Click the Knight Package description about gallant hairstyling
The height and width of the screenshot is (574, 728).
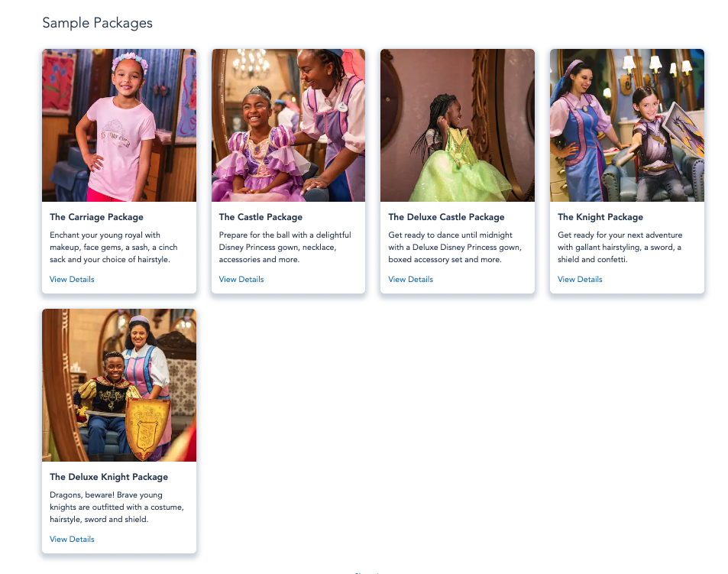click(x=620, y=247)
